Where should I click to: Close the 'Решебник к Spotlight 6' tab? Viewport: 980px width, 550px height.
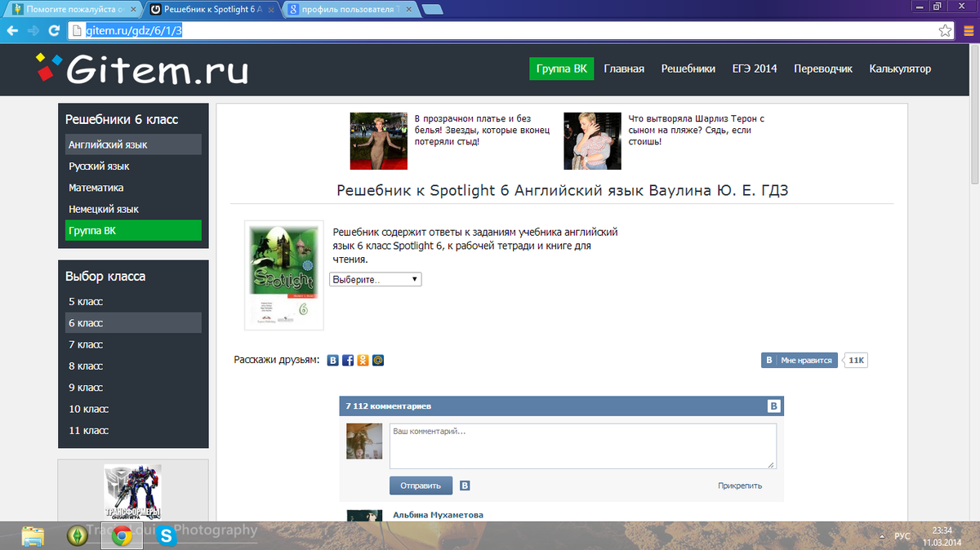coord(272,10)
